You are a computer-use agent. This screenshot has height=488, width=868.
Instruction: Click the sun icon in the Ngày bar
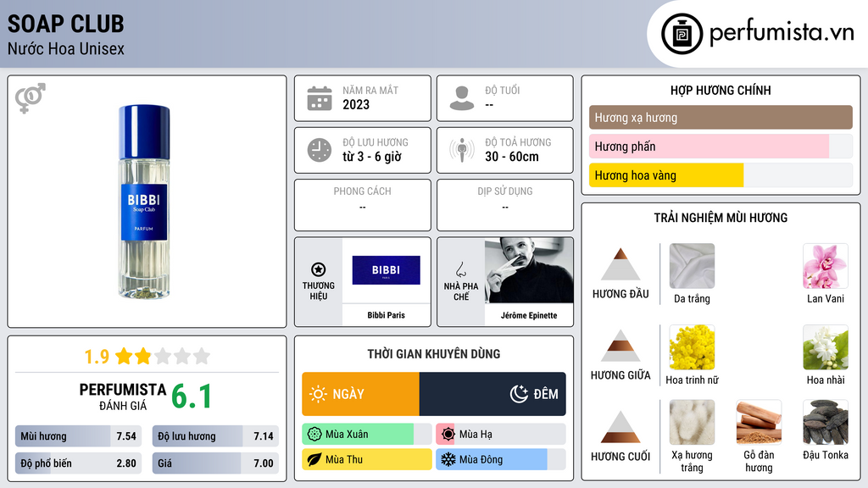pos(318,394)
